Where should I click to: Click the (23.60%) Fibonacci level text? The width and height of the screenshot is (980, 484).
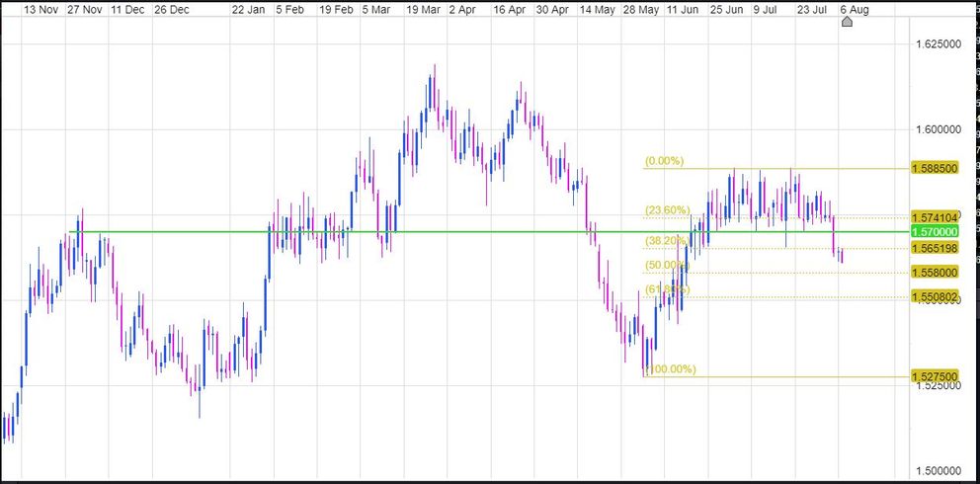(x=668, y=210)
